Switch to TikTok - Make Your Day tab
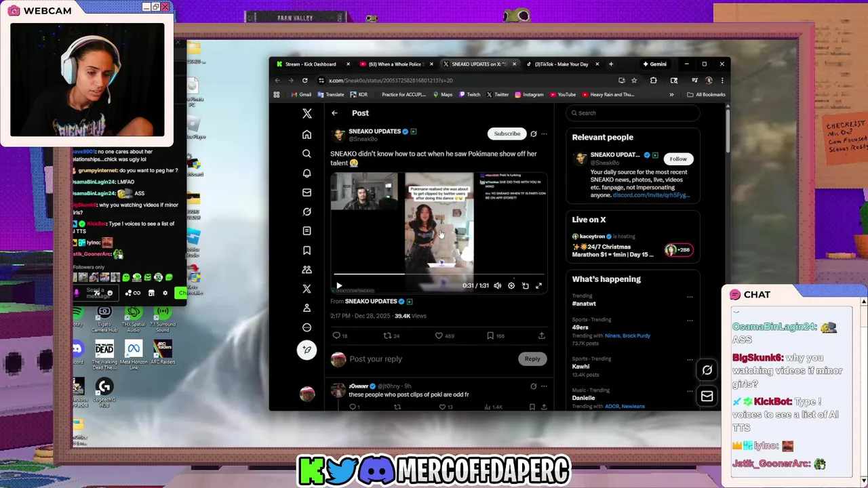 pos(563,64)
